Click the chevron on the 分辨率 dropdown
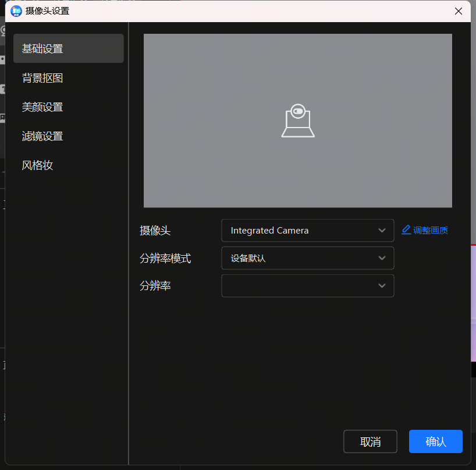 pyautogui.click(x=382, y=285)
